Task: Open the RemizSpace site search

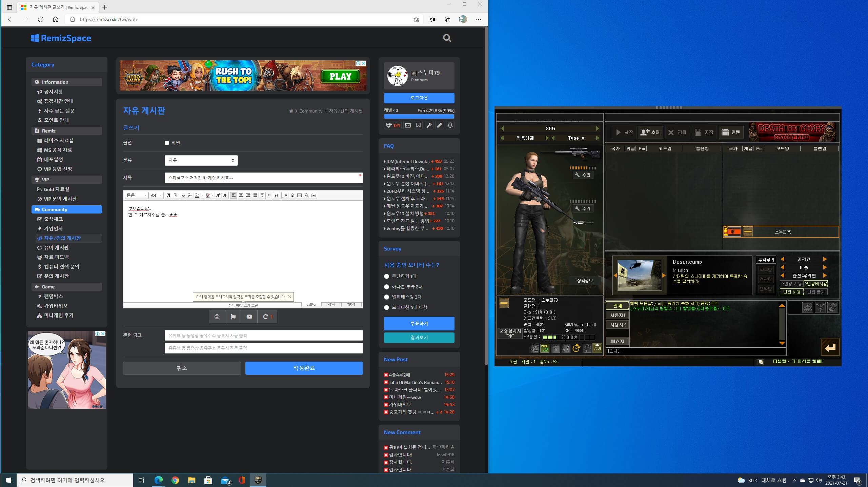Action: (447, 38)
